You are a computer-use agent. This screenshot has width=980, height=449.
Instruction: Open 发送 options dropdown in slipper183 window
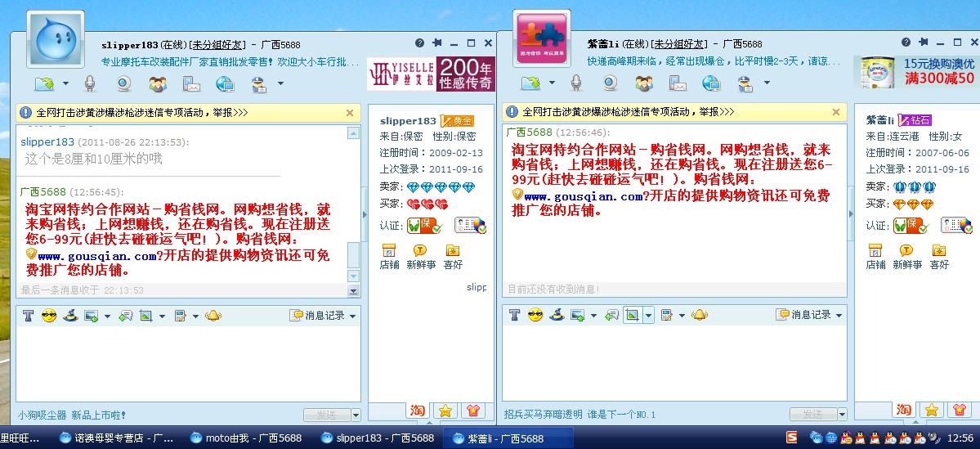[356, 415]
